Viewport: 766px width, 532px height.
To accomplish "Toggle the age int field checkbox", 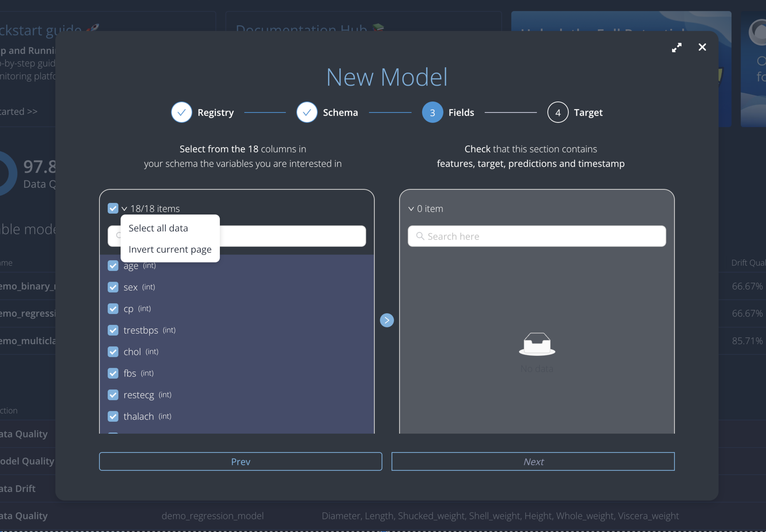I will tap(114, 265).
